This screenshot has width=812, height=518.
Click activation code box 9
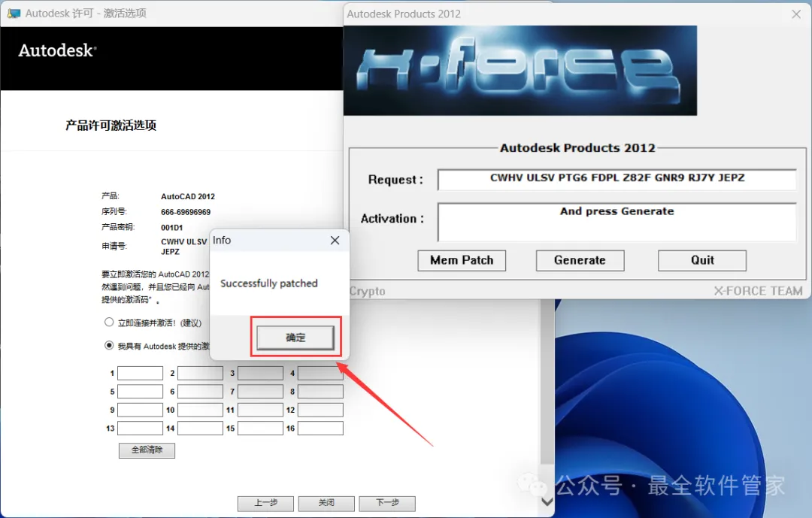click(x=140, y=410)
